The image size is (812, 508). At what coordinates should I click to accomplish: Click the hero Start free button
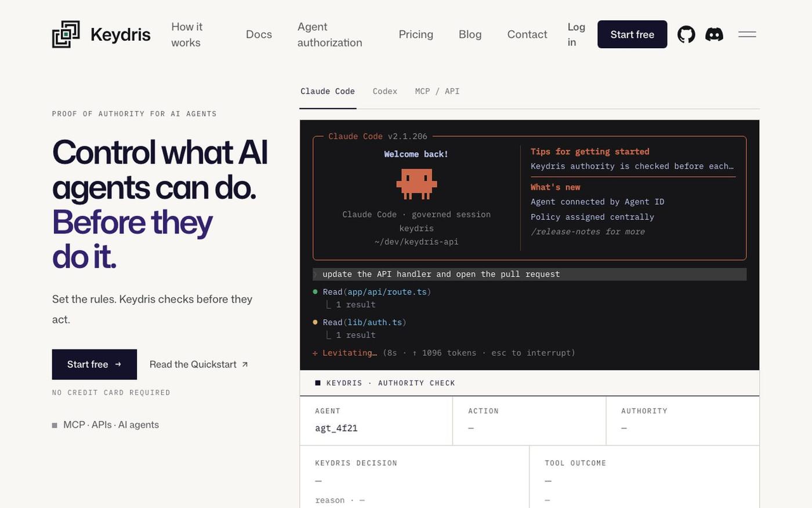pyautogui.click(x=95, y=365)
